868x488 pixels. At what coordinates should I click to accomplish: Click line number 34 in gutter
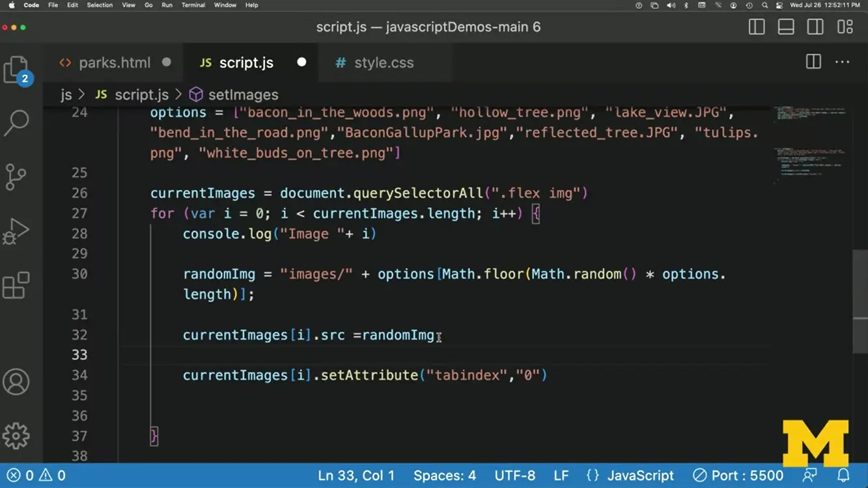pos(79,375)
